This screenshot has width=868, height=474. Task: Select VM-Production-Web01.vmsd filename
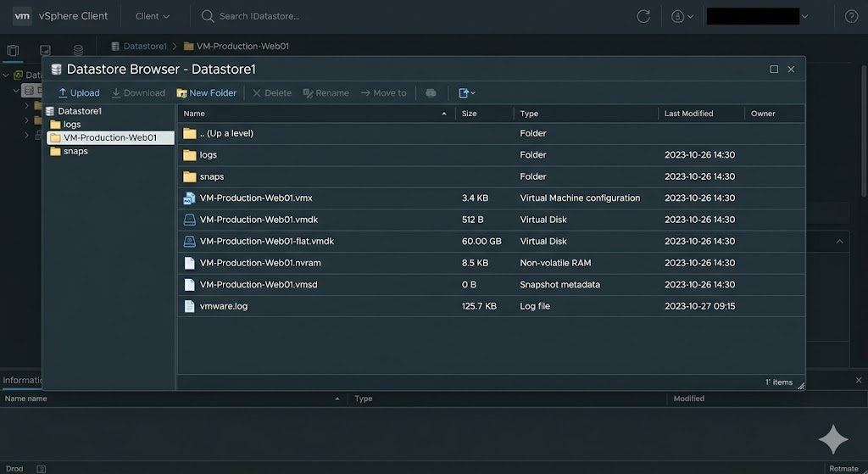click(259, 284)
